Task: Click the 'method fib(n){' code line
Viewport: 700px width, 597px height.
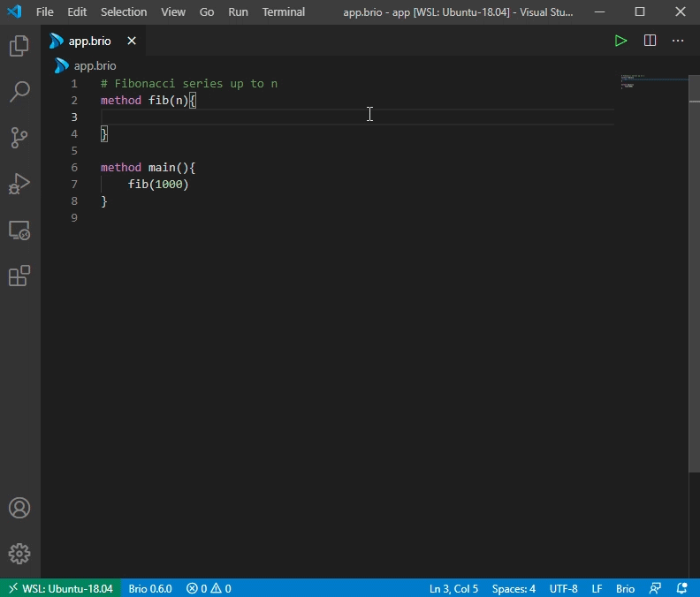Action: [148, 101]
